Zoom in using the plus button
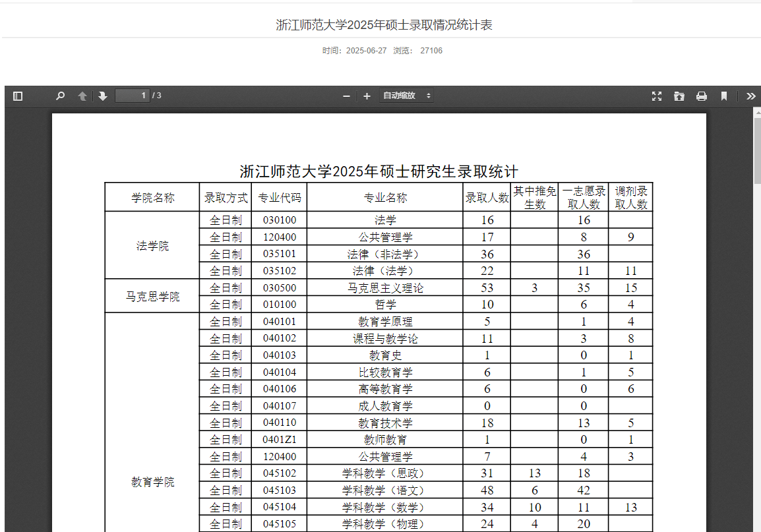 tap(367, 96)
